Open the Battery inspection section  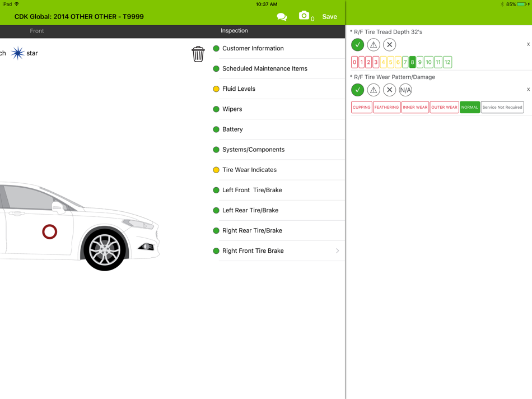pos(232,129)
